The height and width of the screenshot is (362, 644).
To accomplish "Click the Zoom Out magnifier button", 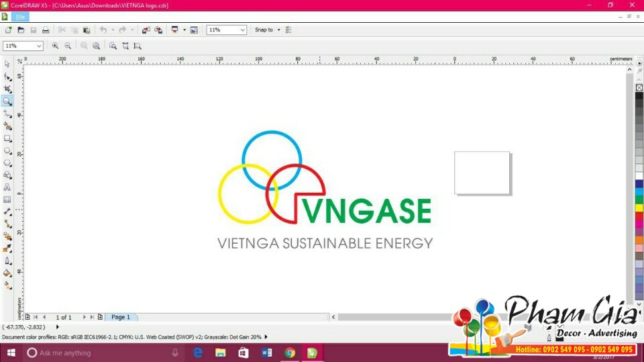I will (68, 46).
